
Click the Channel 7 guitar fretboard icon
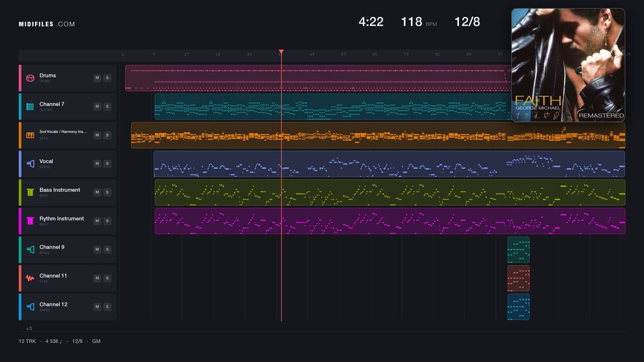tap(30, 106)
